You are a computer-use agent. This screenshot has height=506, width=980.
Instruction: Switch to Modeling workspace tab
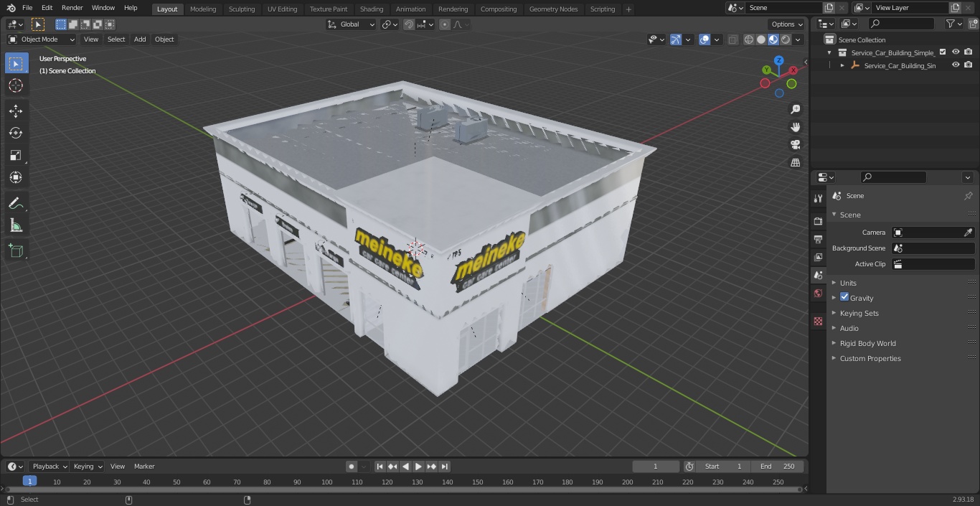pos(203,9)
